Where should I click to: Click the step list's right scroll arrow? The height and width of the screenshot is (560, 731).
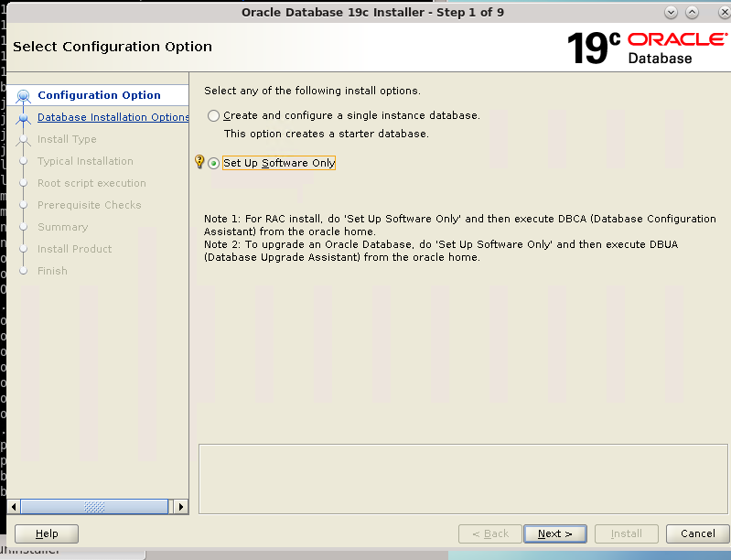(181, 506)
